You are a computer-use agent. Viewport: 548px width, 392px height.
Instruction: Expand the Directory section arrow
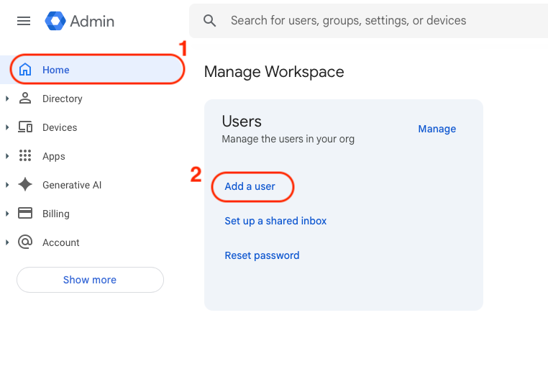[7, 99]
